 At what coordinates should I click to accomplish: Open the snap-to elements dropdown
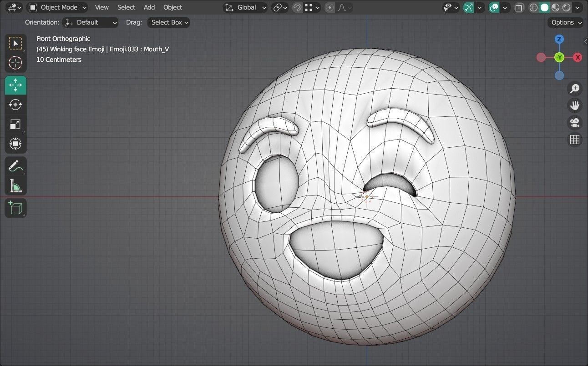[312, 7]
